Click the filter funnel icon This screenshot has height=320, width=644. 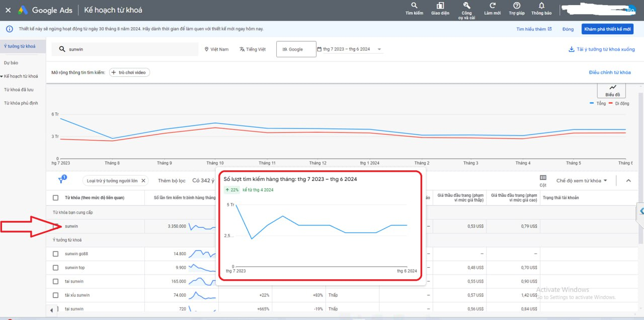(61, 180)
